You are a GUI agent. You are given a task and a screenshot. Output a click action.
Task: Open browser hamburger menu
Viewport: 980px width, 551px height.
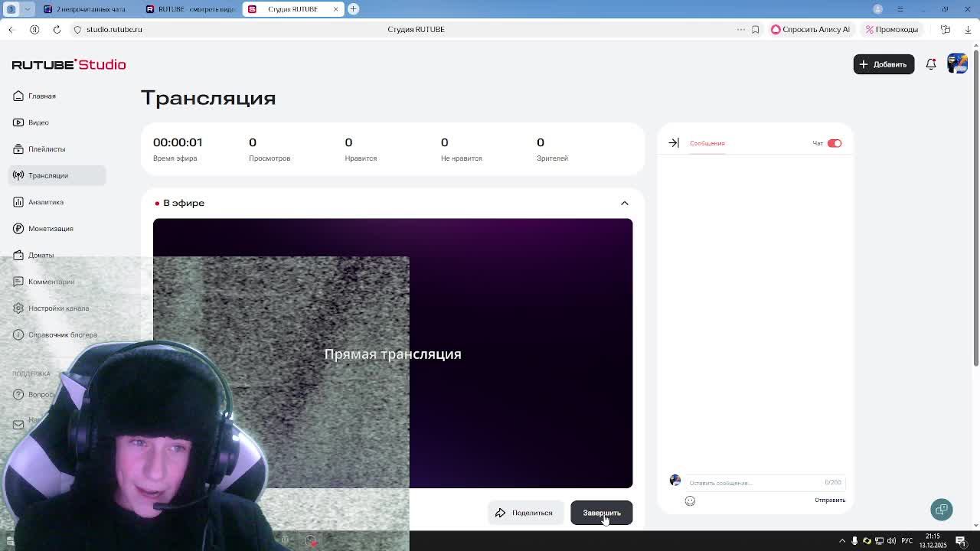tap(900, 9)
